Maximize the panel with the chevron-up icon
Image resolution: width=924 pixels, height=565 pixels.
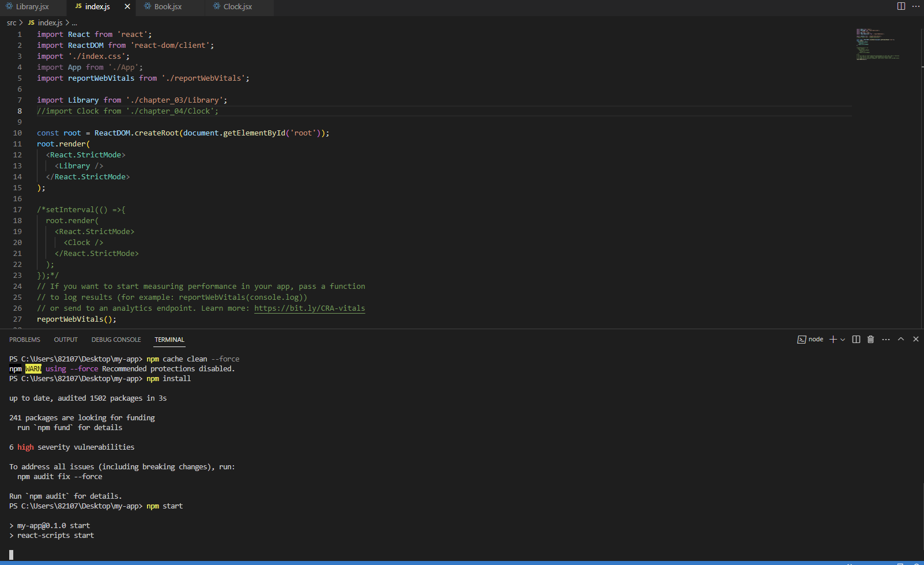pos(901,339)
